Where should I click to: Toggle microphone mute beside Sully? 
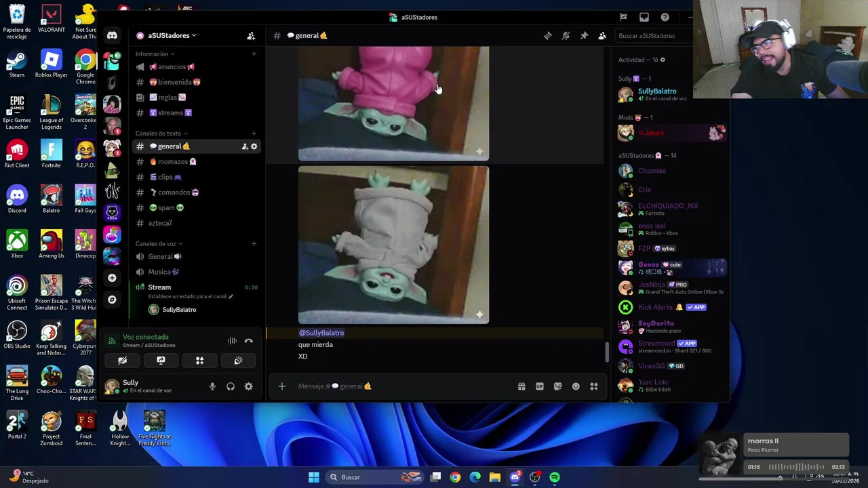(x=212, y=386)
